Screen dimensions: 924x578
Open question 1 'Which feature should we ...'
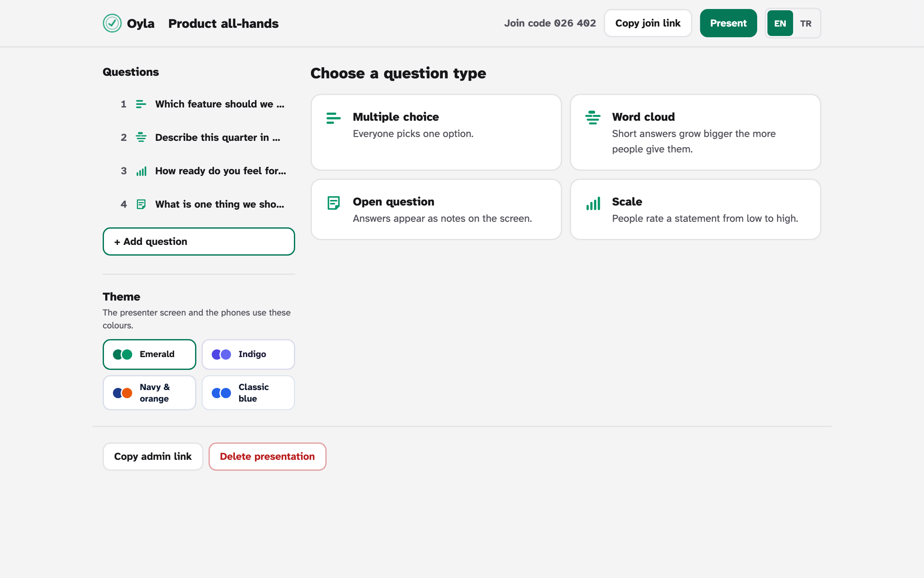pyautogui.click(x=199, y=104)
